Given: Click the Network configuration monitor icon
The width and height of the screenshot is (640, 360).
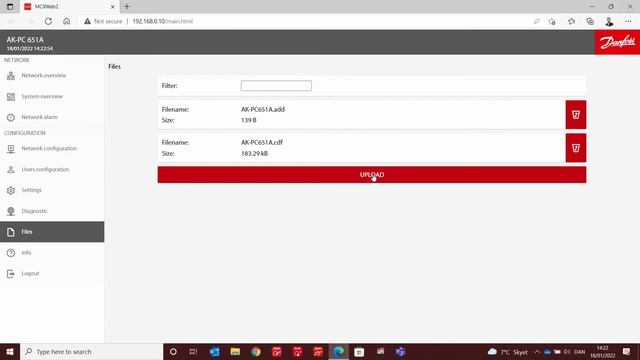Looking at the screenshot, I should (11, 149).
